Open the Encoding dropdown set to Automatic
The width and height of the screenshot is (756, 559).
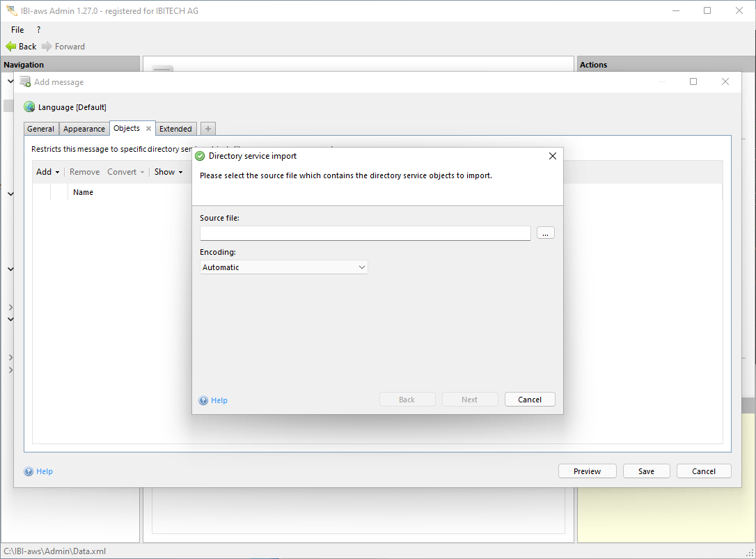[x=283, y=267]
